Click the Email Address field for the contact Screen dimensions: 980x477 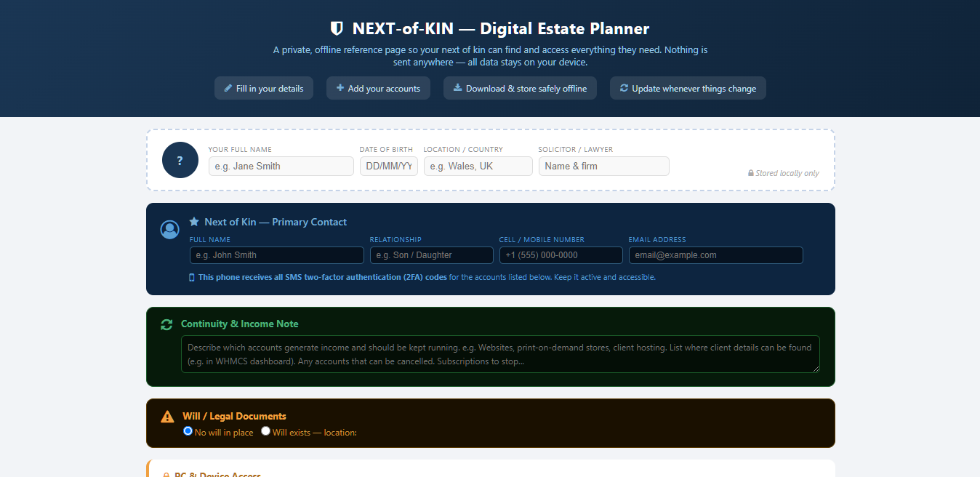[x=715, y=254]
